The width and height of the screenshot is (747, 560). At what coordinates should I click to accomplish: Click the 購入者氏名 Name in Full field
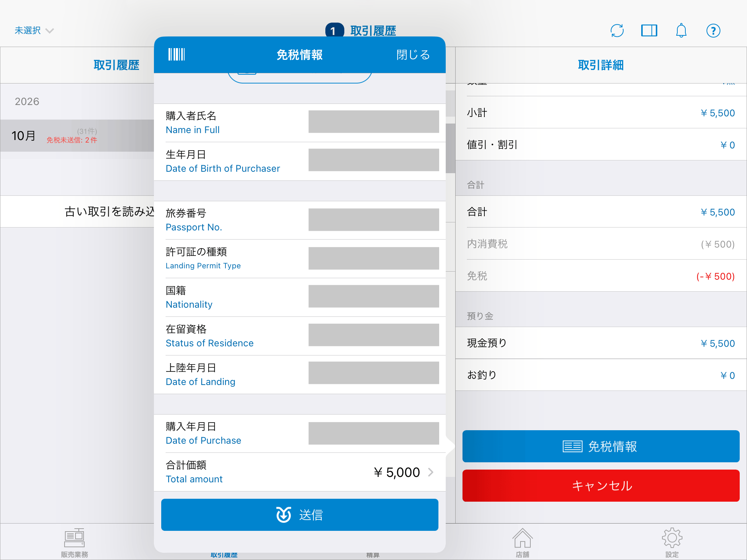click(x=373, y=122)
